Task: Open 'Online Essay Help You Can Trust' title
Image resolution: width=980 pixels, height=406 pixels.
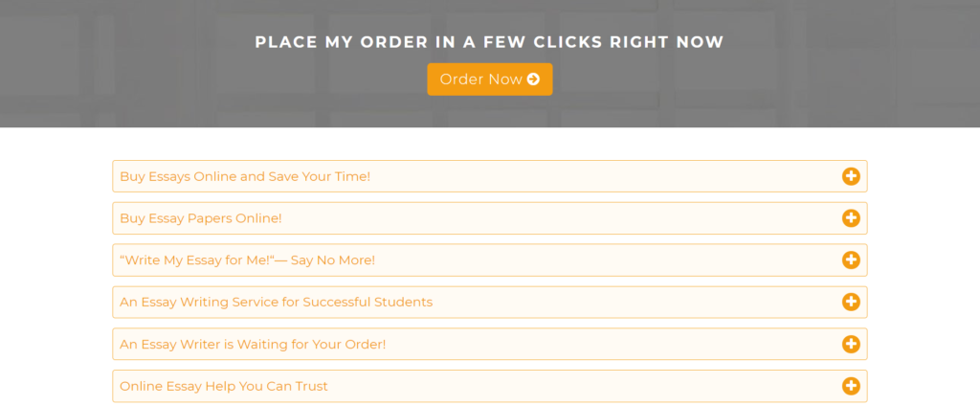Action: point(224,386)
